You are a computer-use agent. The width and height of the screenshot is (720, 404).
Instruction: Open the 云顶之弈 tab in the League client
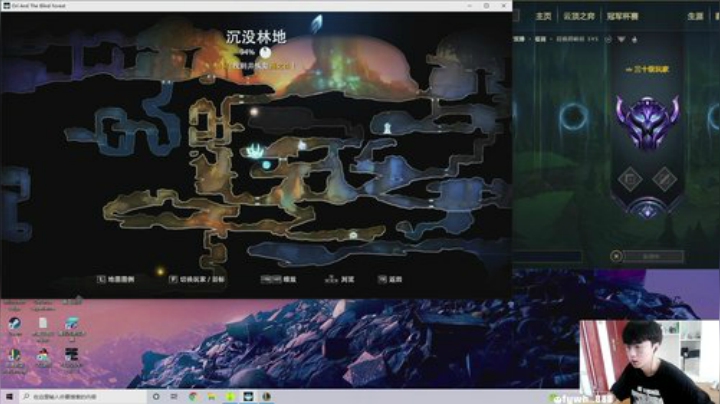[579, 16]
